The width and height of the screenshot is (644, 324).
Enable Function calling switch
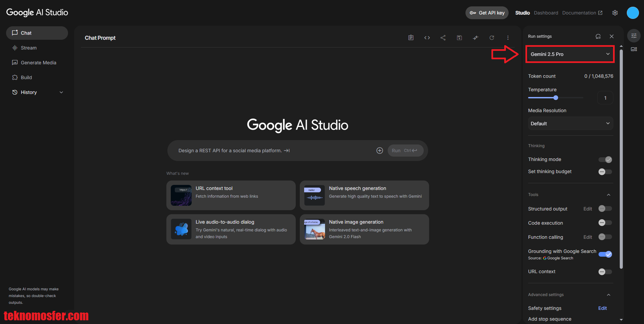(605, 237)
